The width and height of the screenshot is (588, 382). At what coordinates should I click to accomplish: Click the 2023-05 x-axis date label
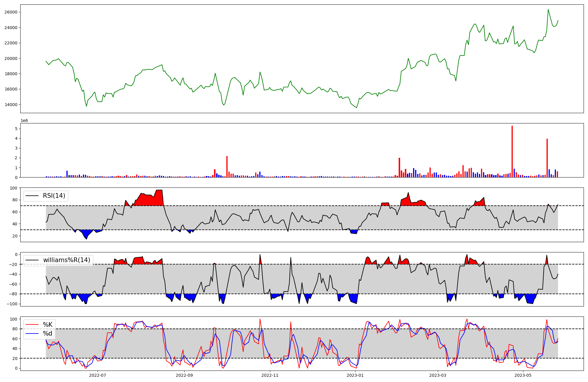tap(523, 375)
